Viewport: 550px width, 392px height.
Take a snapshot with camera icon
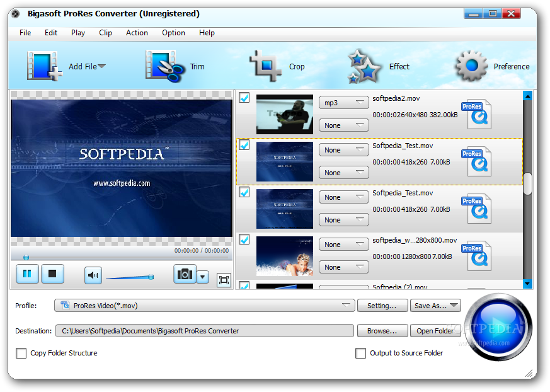pyautogui.click(x=185, y=274)
